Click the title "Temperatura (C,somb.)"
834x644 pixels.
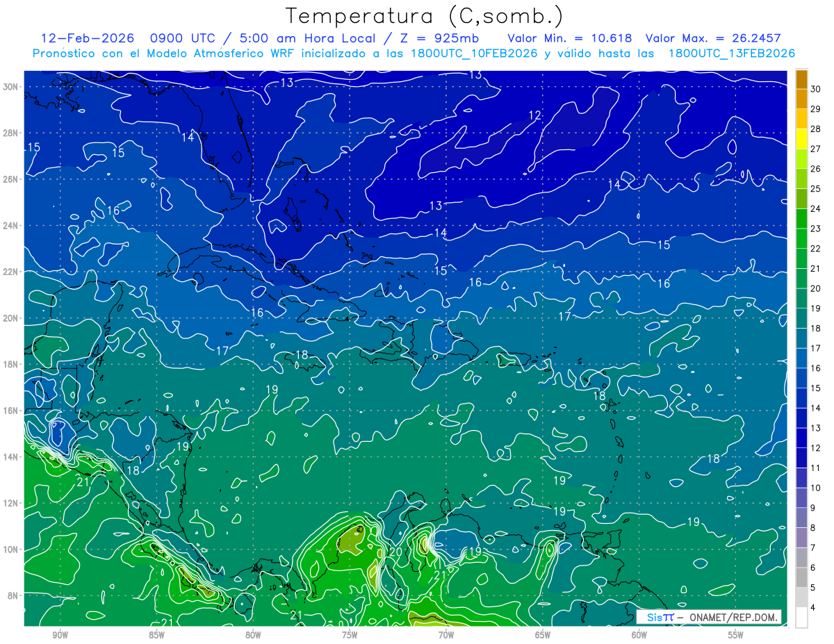424,16
